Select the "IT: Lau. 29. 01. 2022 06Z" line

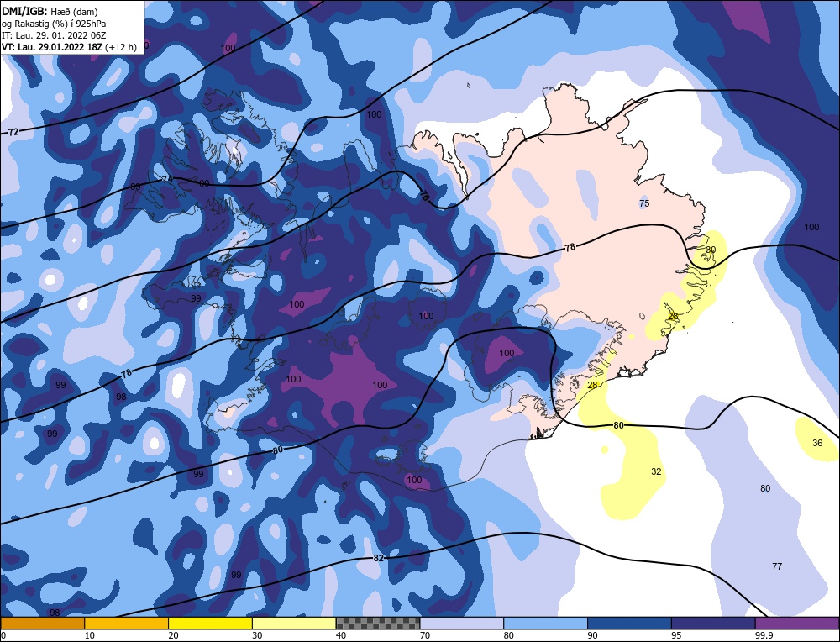pyautogui.click(x=54, y=35)
